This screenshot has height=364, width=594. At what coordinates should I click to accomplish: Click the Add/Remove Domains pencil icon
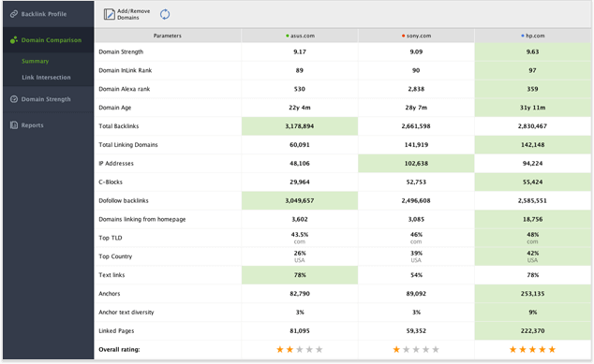(x=109, y=14)
